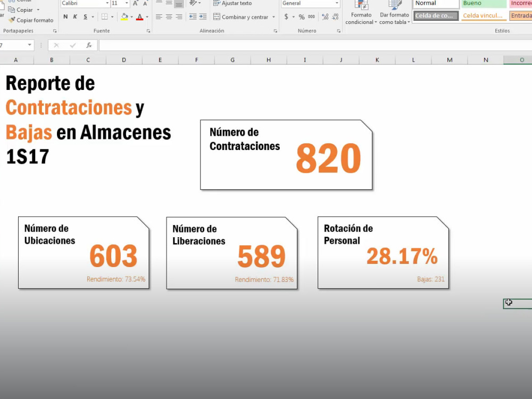The width and height of the screenshot is (532, 399).
Task: Open Alineación dialog launcher
Action: [x=275, y=31]
